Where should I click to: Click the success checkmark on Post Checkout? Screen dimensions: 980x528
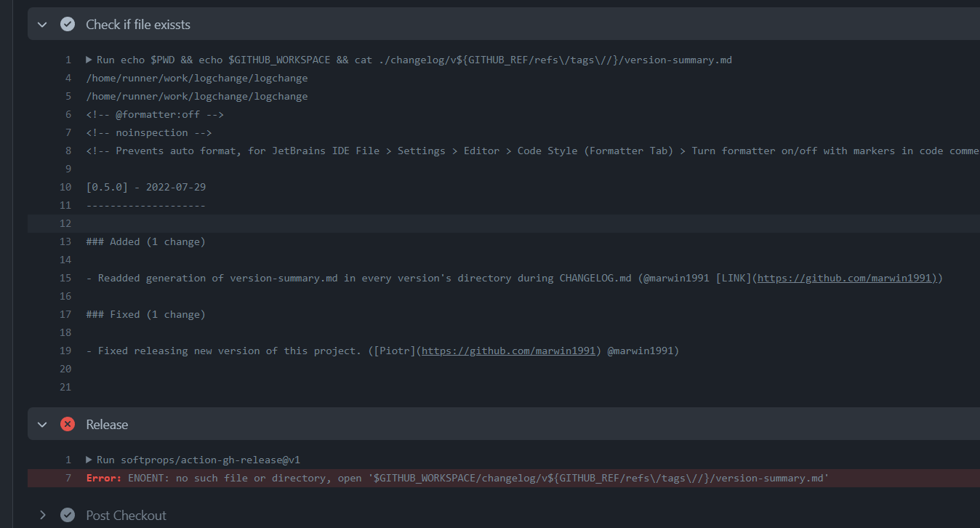pyautogui.click(x=68, y=515)
